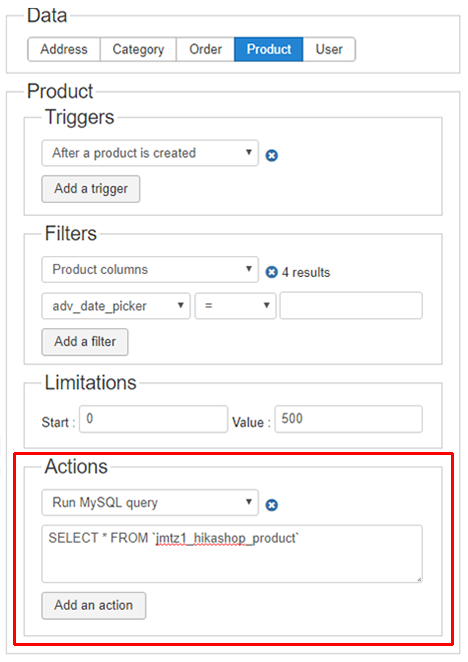Switch to the Category data tab
This screenshot has width=468, height=662.
pos(138,49)
